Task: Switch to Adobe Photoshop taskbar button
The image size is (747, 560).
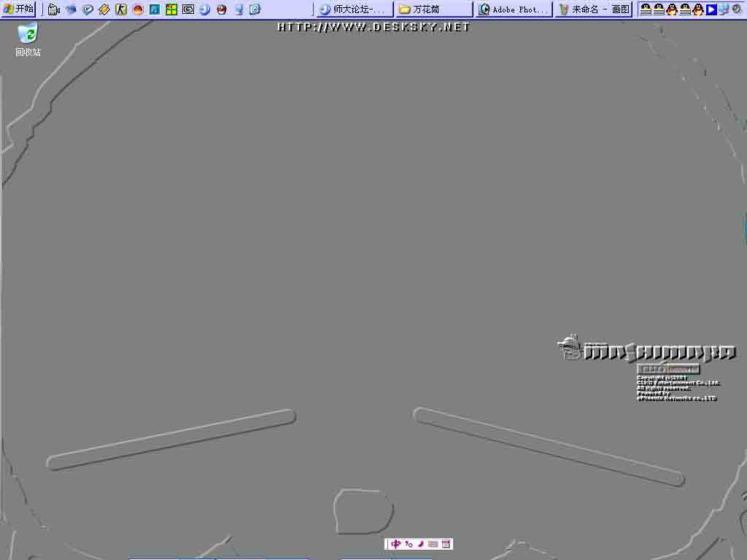Action: click(514, 9)
